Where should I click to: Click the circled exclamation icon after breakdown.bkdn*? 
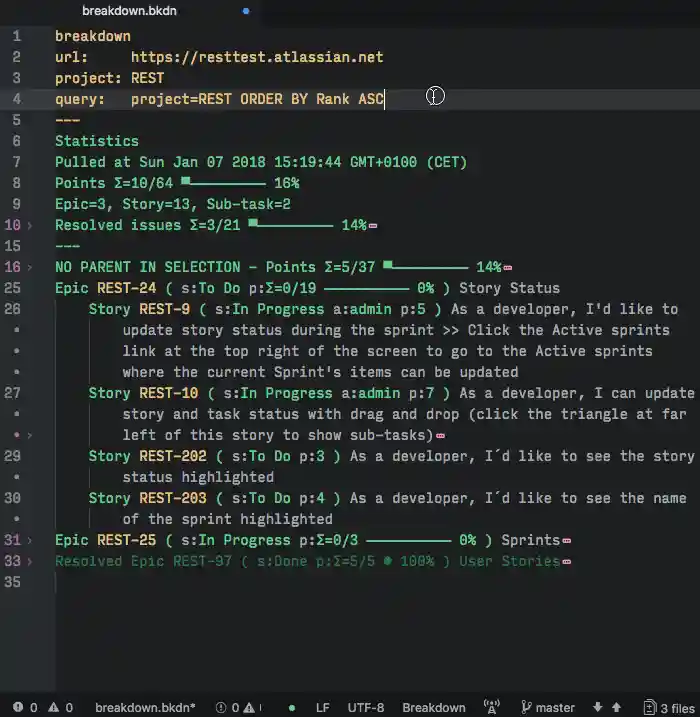point(221,707)
